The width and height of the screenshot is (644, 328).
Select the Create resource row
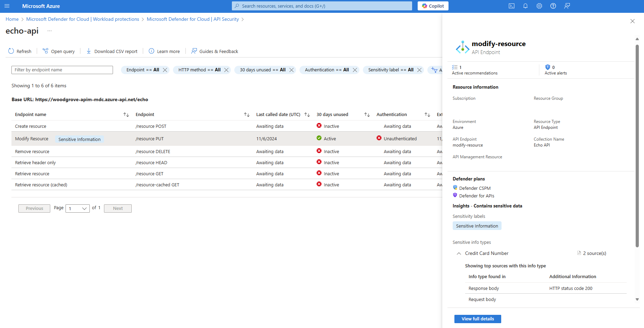[227, 126]
